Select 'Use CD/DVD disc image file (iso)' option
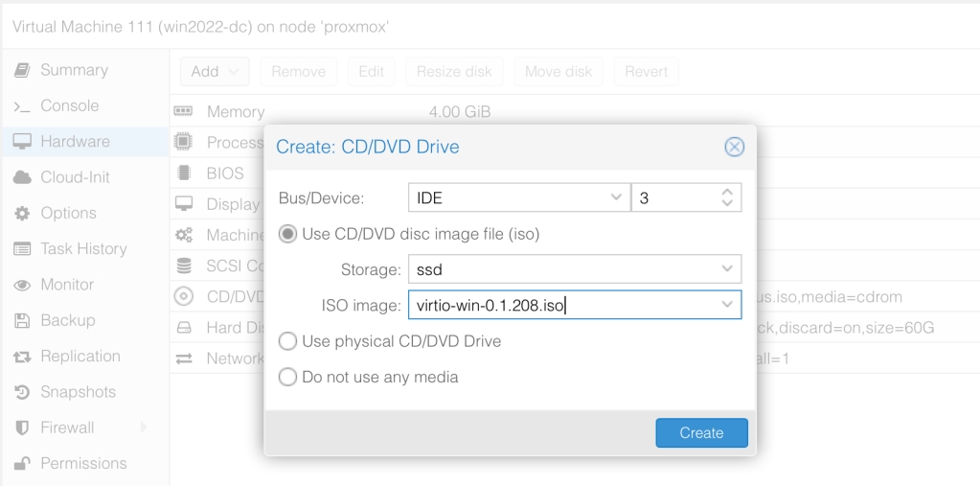 tap(287, 234)
